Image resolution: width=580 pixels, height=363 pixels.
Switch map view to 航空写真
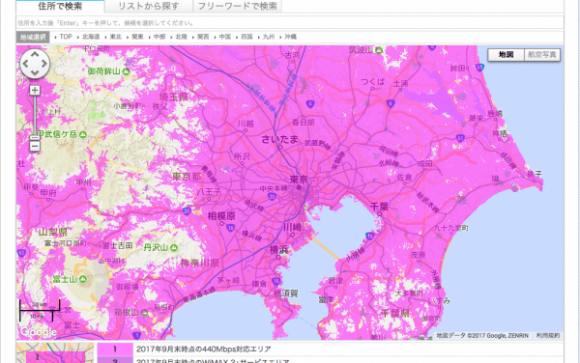tap(542, 55)
